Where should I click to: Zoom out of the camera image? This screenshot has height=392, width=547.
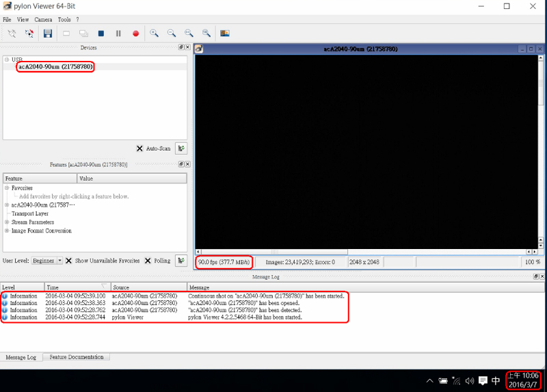tap(172, 33)
